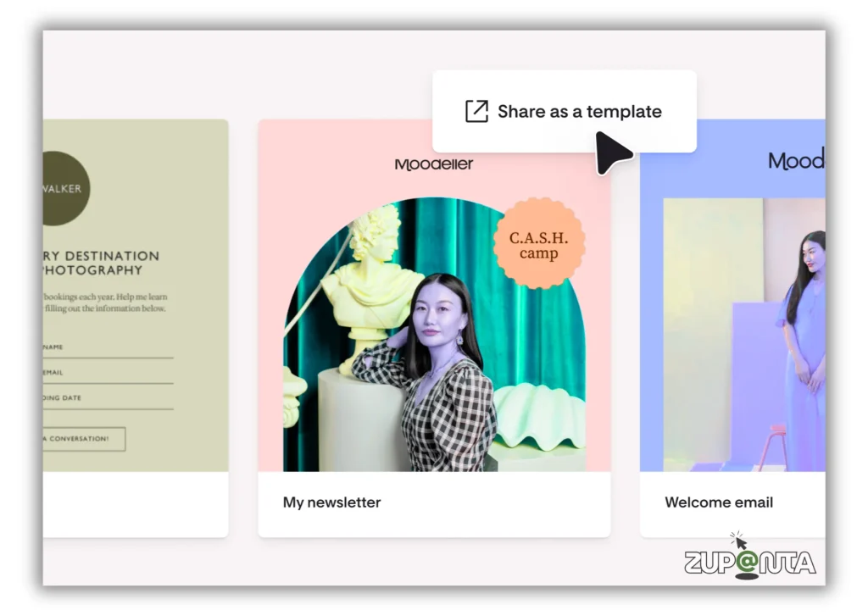868x616 pixels.
Task: Click the Name field on the green form
Action: coord(108,349)
